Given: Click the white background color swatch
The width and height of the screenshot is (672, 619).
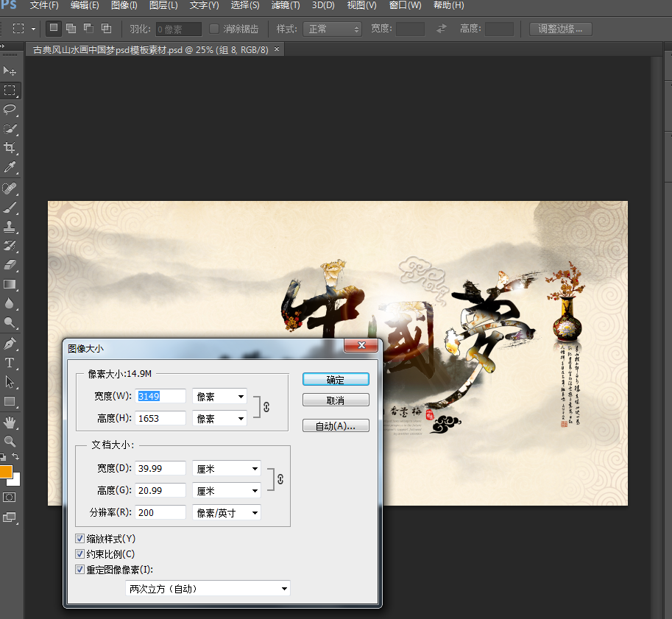Looking at the screenshot, I should point(16,481).
